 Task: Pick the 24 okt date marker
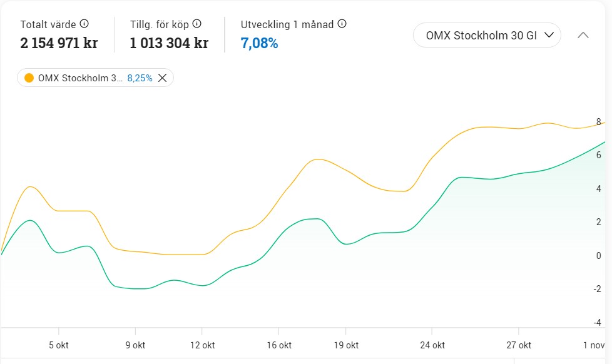[432, 345]
